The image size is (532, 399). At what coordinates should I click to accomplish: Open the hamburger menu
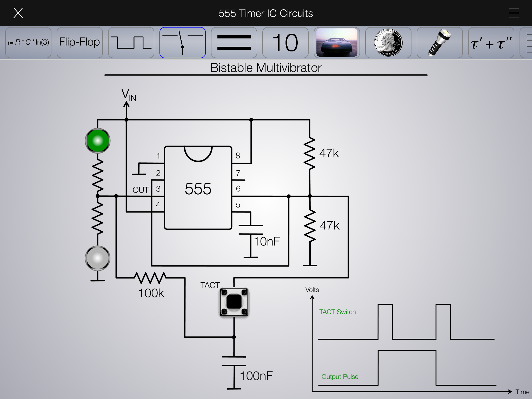514,13
